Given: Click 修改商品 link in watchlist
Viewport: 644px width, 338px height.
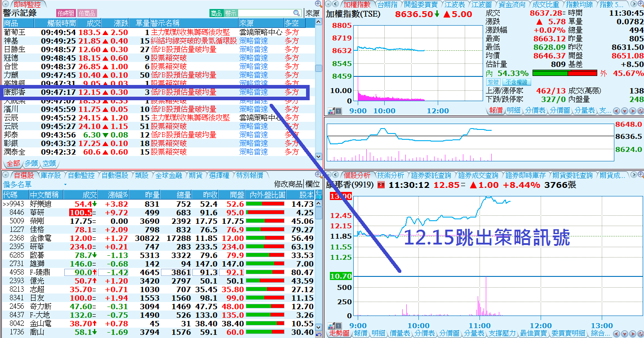Looking at the screenshot, I should (288, 184).
